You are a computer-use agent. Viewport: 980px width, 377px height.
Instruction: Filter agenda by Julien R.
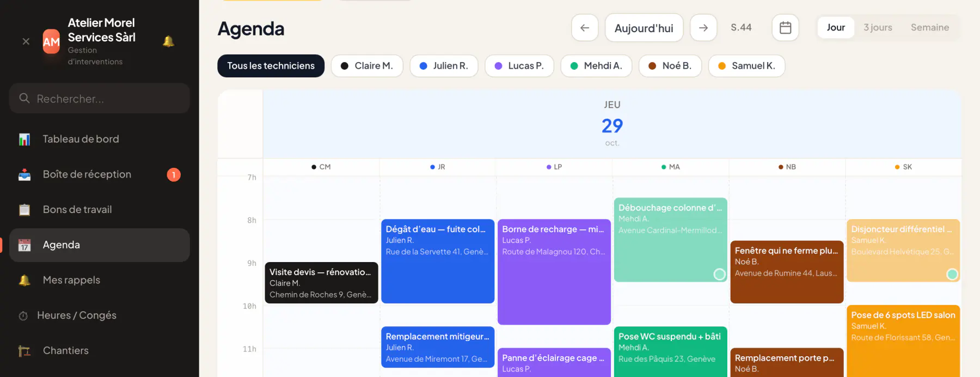point(444,66)
